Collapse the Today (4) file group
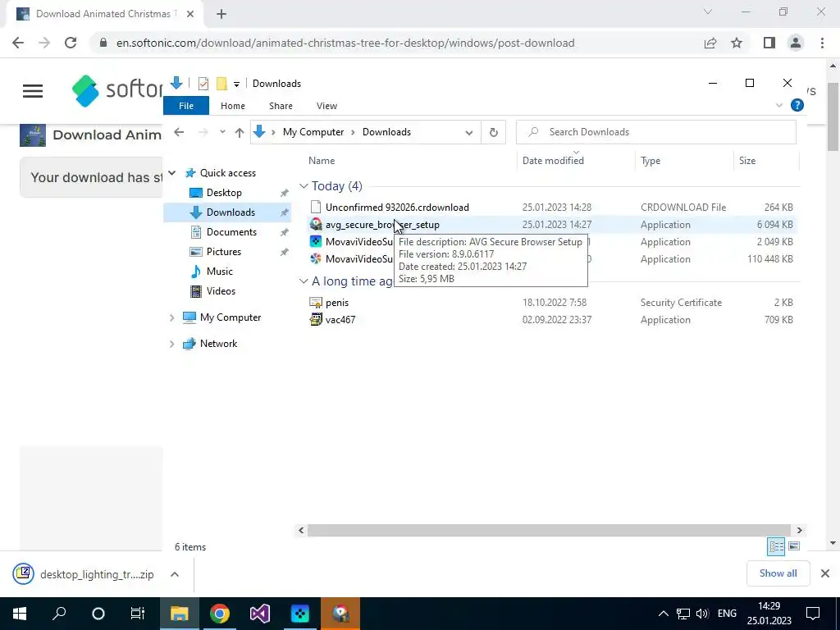840x630 pixels. (x=304, y=186)
